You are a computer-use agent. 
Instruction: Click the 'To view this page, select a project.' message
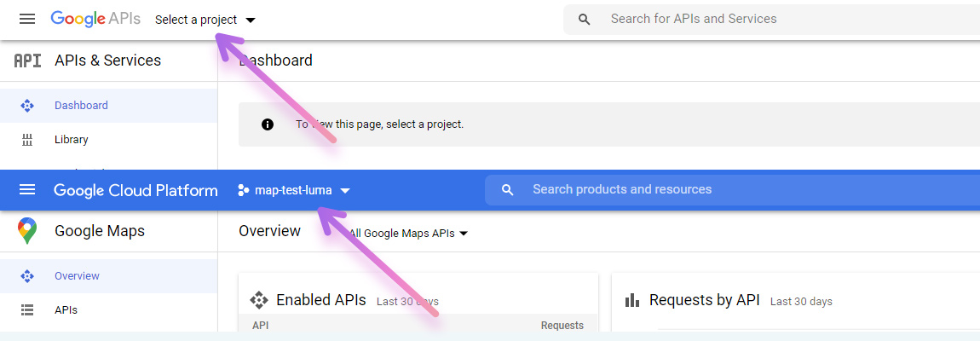point(380,124)
